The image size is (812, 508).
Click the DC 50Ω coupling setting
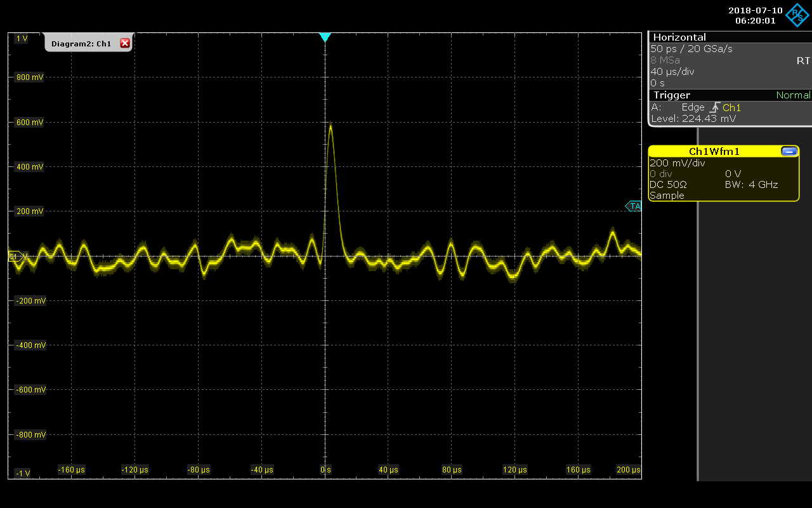(668, 185)
